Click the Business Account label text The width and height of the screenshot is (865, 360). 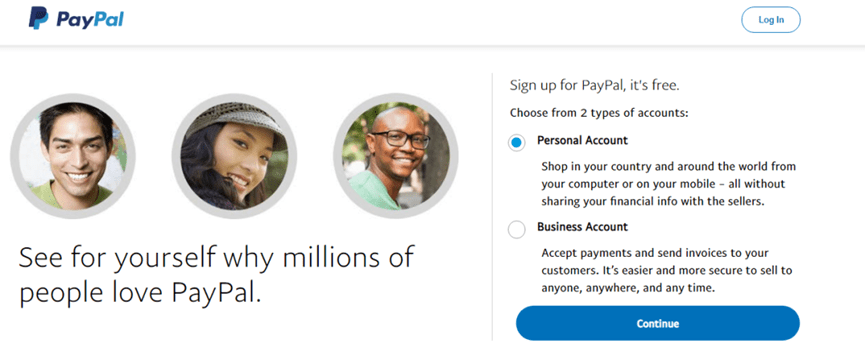click(x=583, y=227)
